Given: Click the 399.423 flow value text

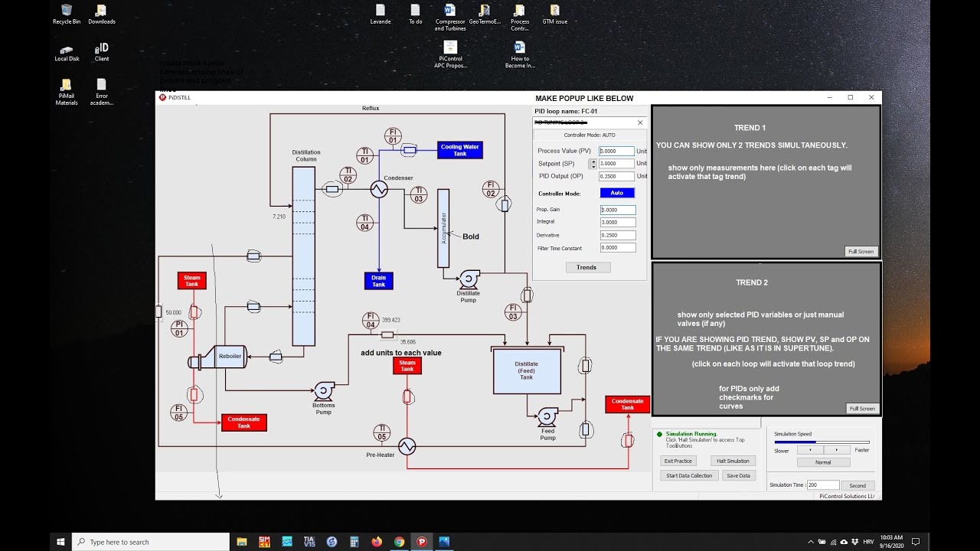Looking at the screenshot, I should 391,320.
